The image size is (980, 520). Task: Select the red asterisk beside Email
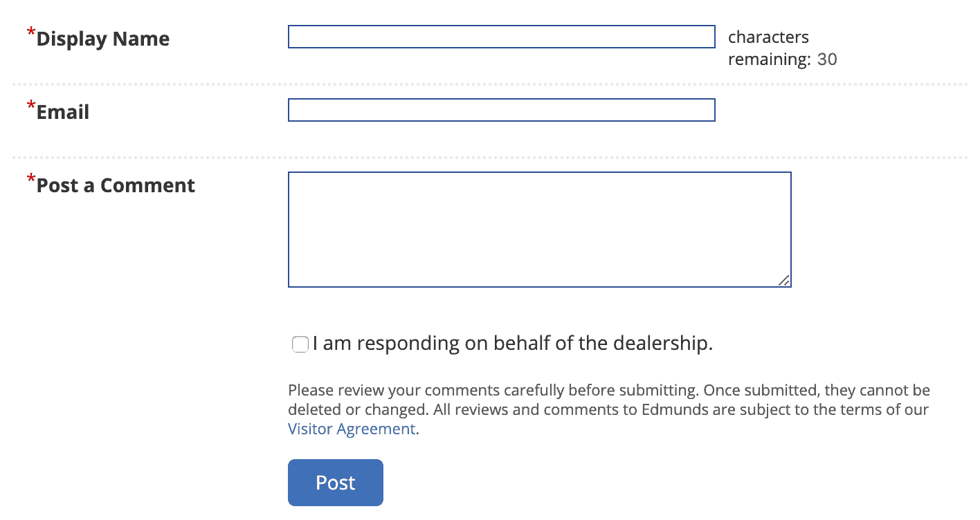(x=30, y=106)
